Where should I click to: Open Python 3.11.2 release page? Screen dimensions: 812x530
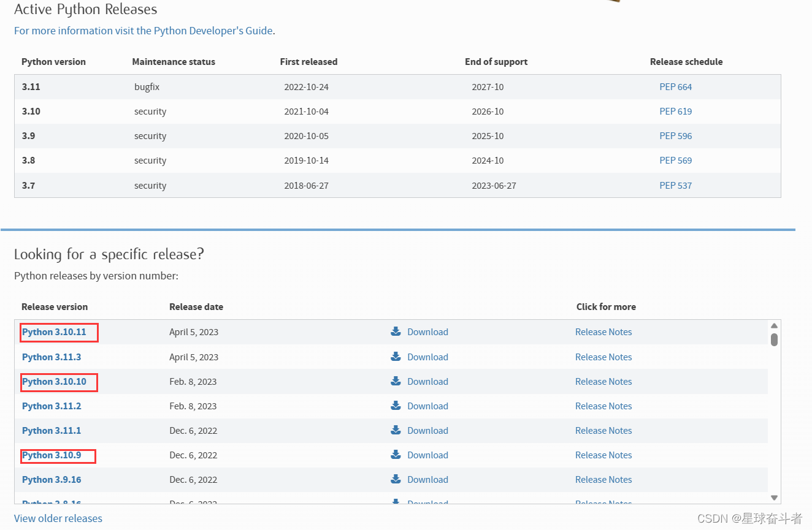[52, 406]
